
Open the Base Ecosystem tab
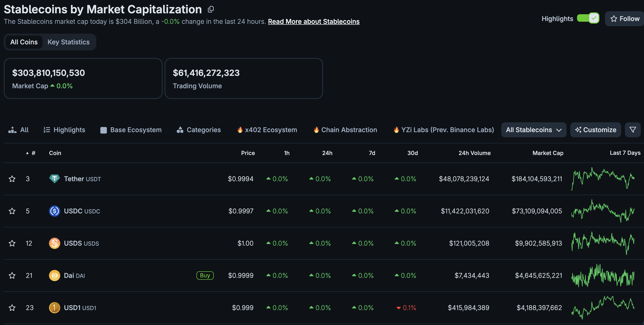[x=131, y=130]
